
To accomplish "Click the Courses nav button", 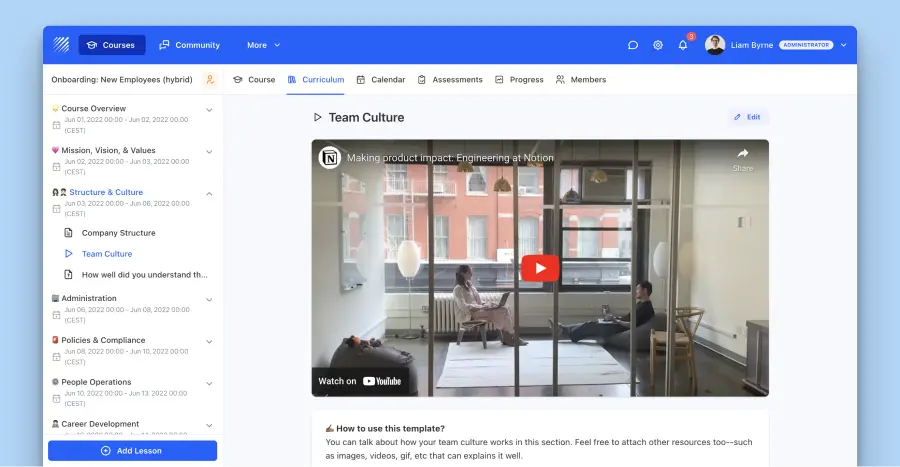I will point(111,45).
